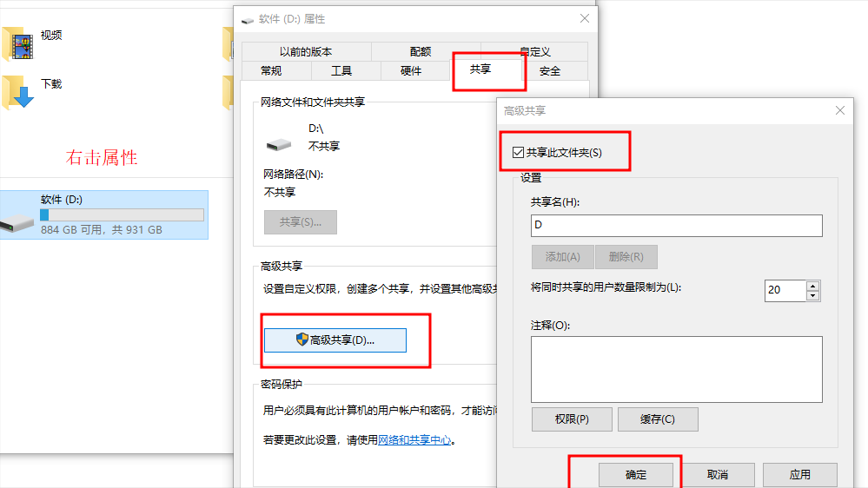The image size is (868, 488).
Task: Switch to the 安全 tab
Action: click(550, 71)
